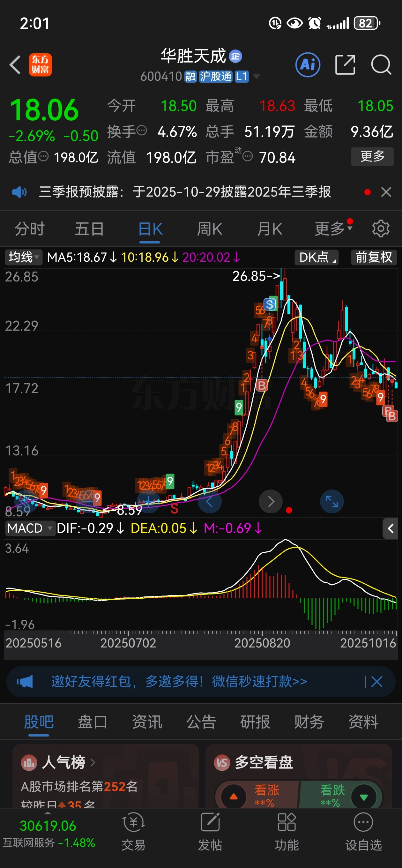Image resolution: width=402 pixels, height=868 pixels.
Task: Tap the 东方财富 orange logo
Action: (40, 65)
